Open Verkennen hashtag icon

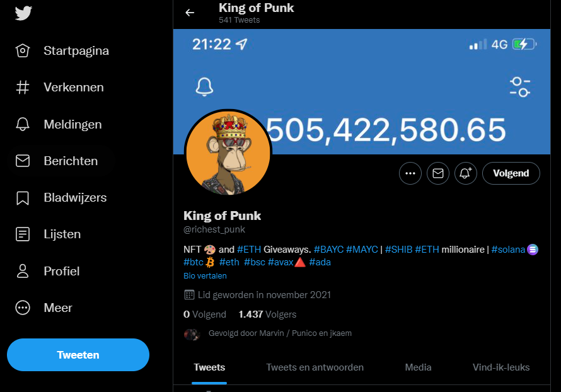(x=23, y=87)
